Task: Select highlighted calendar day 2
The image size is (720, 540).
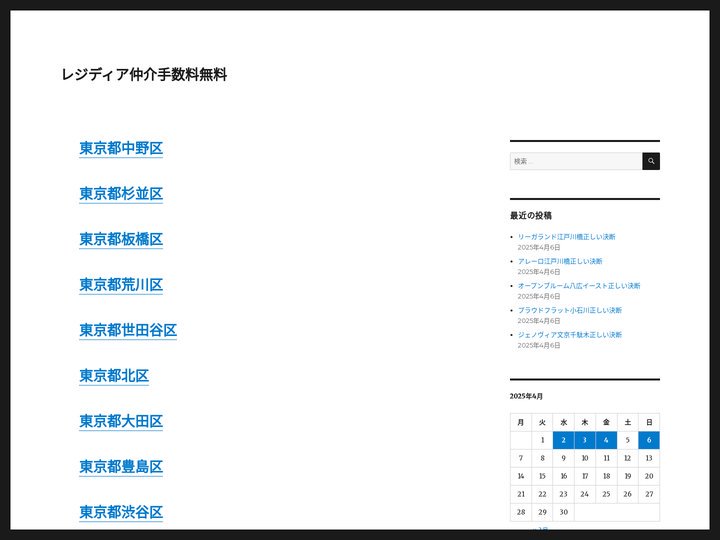Action: (x=563, y=440)
